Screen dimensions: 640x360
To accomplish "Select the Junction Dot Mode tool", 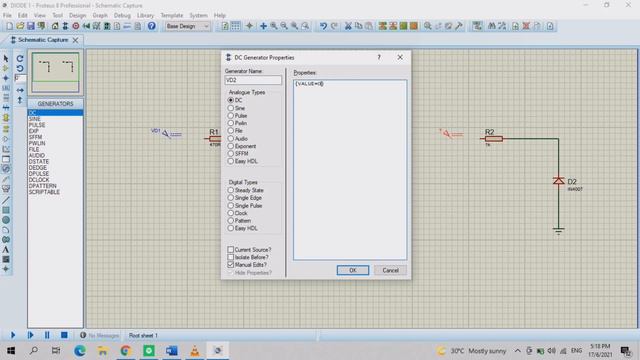I will coord(6,78).
